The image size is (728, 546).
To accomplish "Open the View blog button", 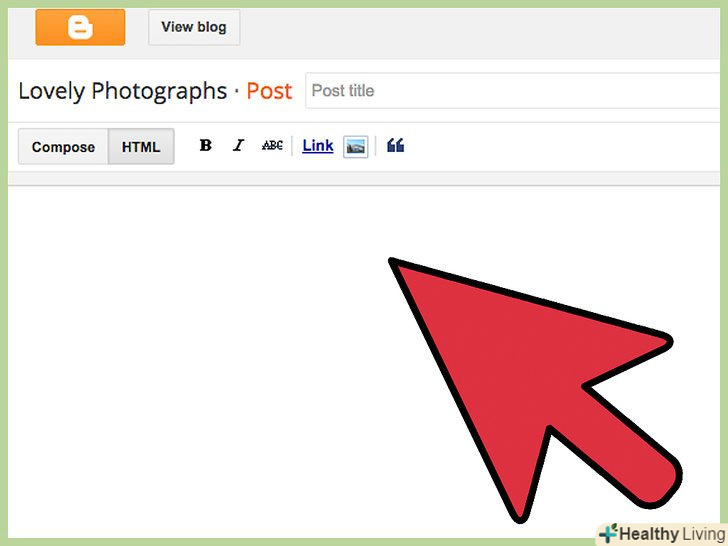I will click(194, 27).
